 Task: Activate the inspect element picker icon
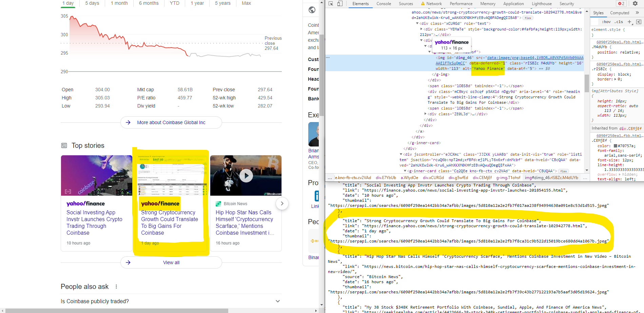(x=331, y=4)
